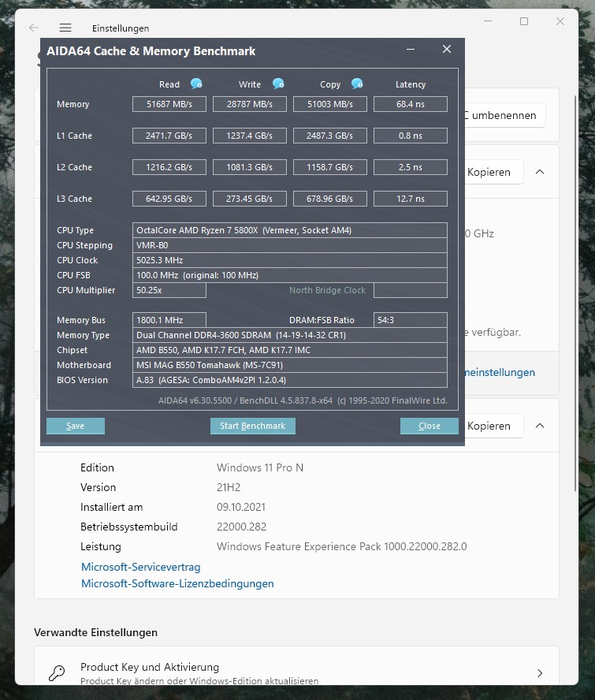
Task: Close the Einstellungen window
Action: 560,21
